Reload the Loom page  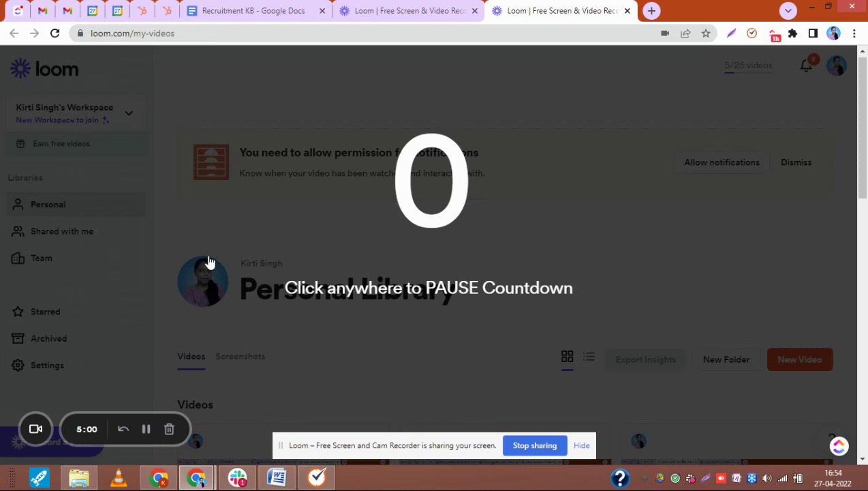pos(55,33)
